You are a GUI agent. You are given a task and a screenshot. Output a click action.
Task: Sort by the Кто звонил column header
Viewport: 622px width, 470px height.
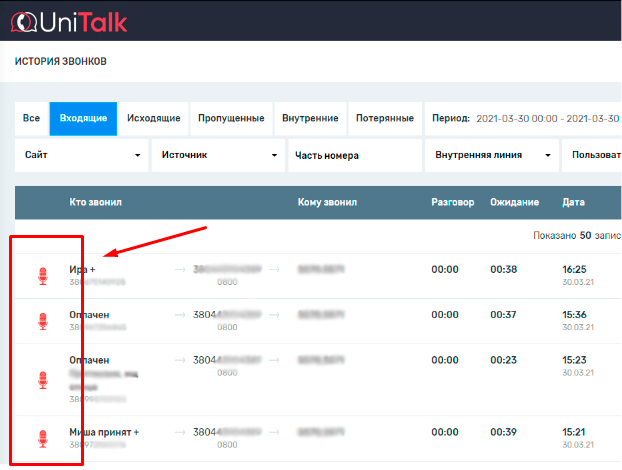95,202
